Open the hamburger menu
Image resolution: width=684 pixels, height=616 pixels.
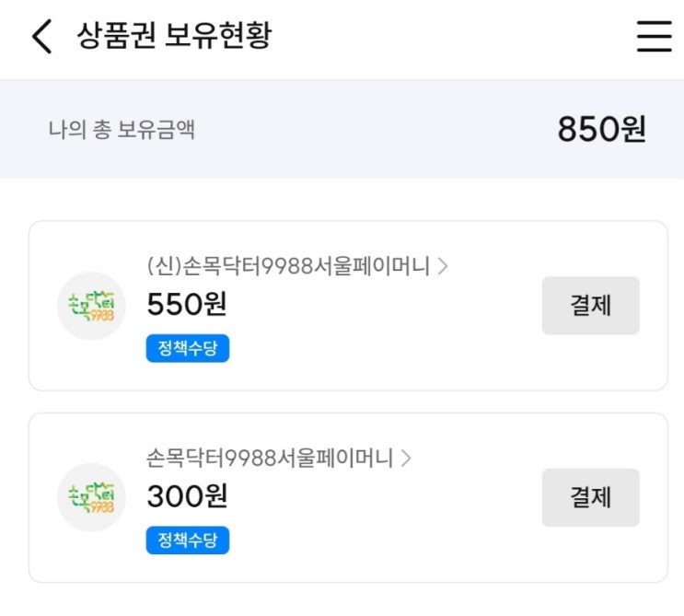655,37
